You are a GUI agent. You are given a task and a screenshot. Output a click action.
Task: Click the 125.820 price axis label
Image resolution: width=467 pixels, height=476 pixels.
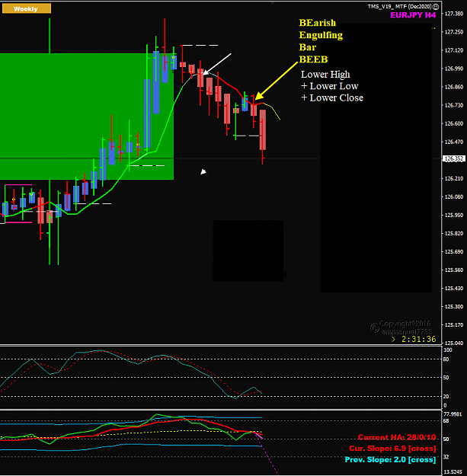pos(454,234)
